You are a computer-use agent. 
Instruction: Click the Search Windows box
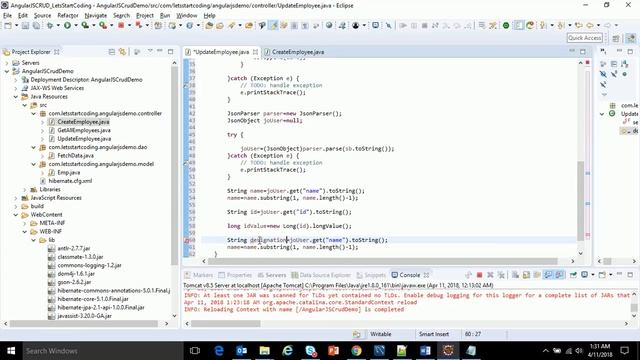coord(102,351)
